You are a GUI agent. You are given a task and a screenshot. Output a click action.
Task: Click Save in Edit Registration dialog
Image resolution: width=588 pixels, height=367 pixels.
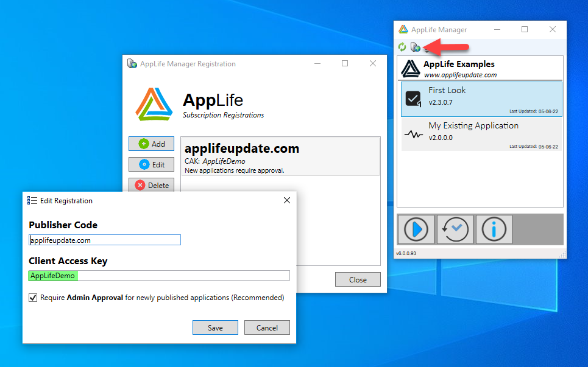[215, 327]
